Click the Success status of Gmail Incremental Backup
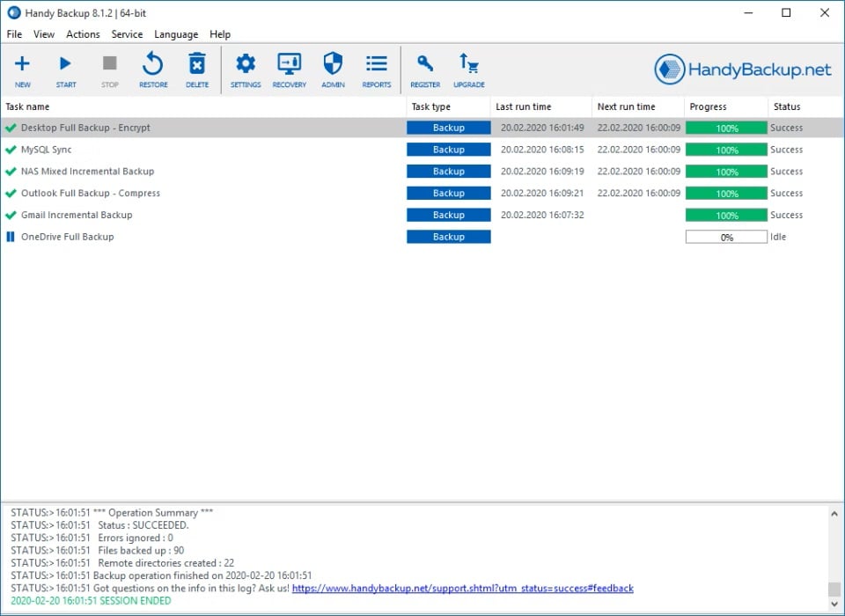Viewport: 845px width, 616px height. pyautogui.click(x=786, y=215)
